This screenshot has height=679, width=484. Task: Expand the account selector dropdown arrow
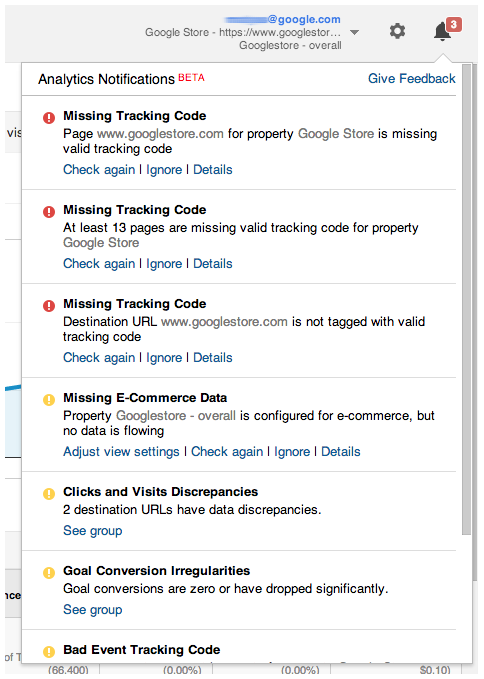pos(354,32)
